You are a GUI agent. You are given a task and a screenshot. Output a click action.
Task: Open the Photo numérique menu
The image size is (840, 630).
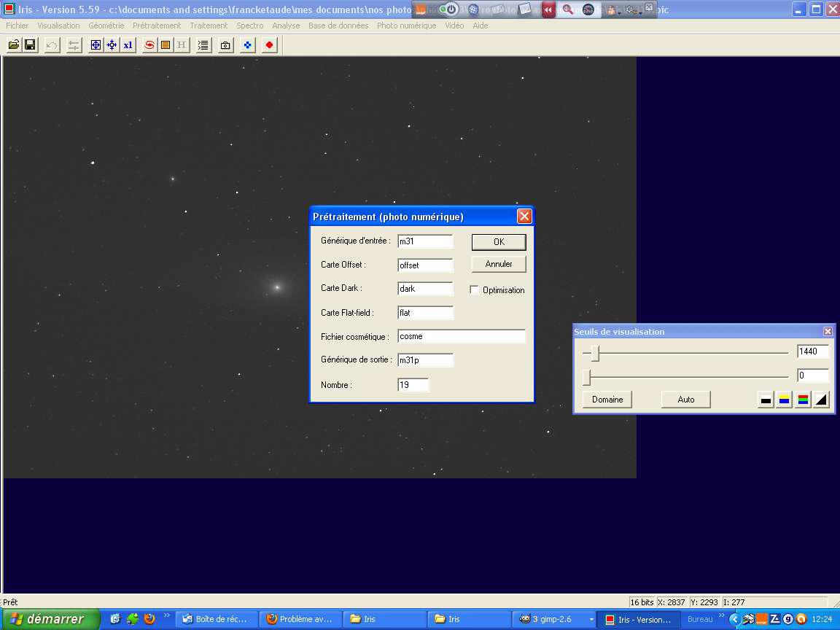coord(407,26)
